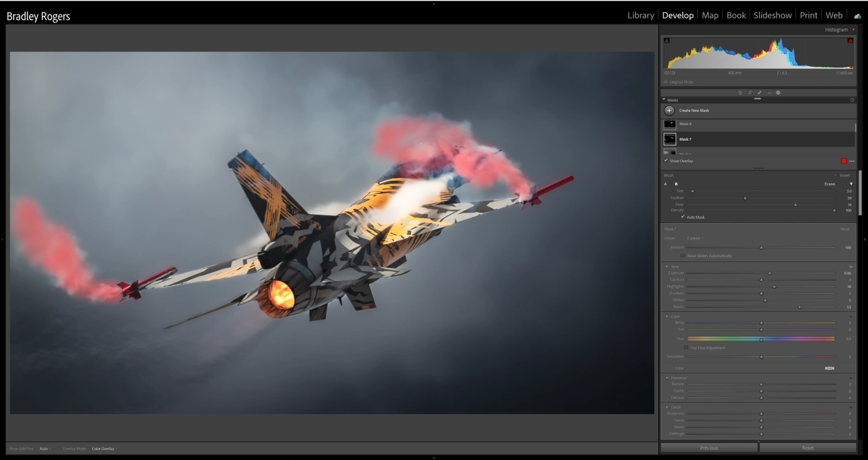This screenshot has height=460, width=868.
Task: Click the Masks panel switch icon
Action: [x=665, y=100]
